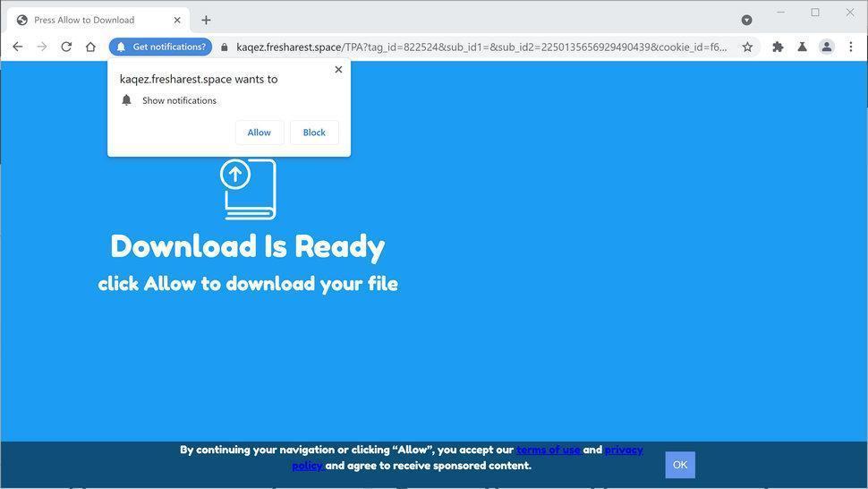
Task: Open the profile avatar menu
Action: 827,47
